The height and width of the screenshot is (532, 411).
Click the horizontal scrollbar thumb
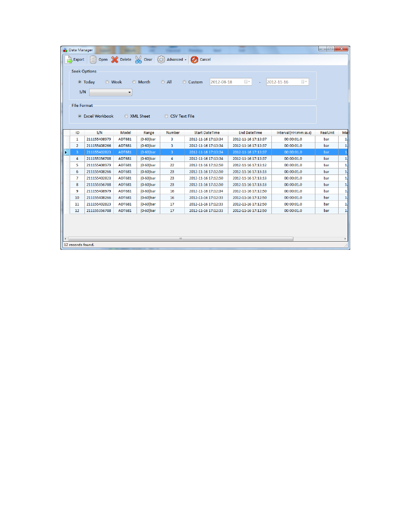pyautogui.click(x=181, y=239)
